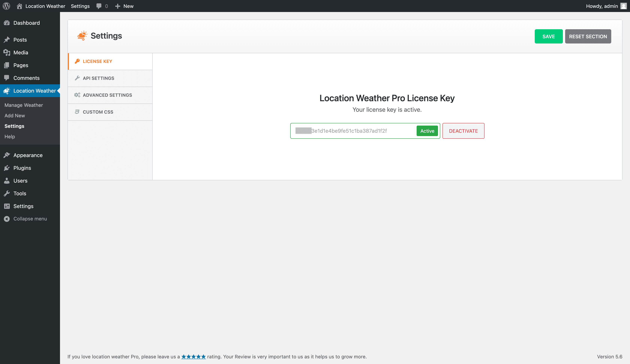Open the Tools menu
The height and width of the screenshot is (364, 630).
[20, 193]
